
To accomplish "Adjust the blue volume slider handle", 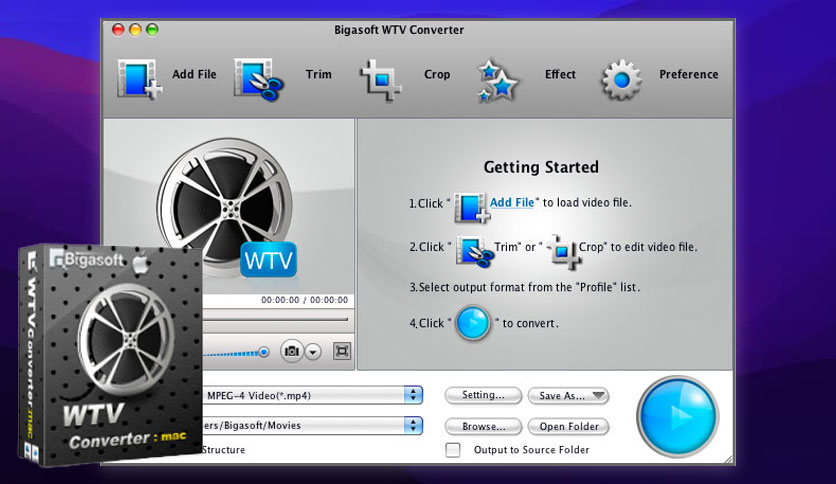I will coord(263,352).
